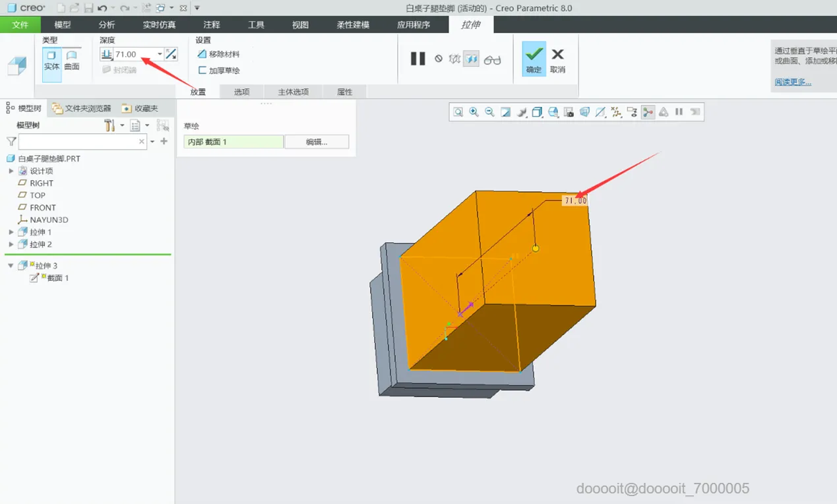Viewport: 837px width, 504px height.
Task: Open the 主体选项 sub-tab
Action: point(294,92)
